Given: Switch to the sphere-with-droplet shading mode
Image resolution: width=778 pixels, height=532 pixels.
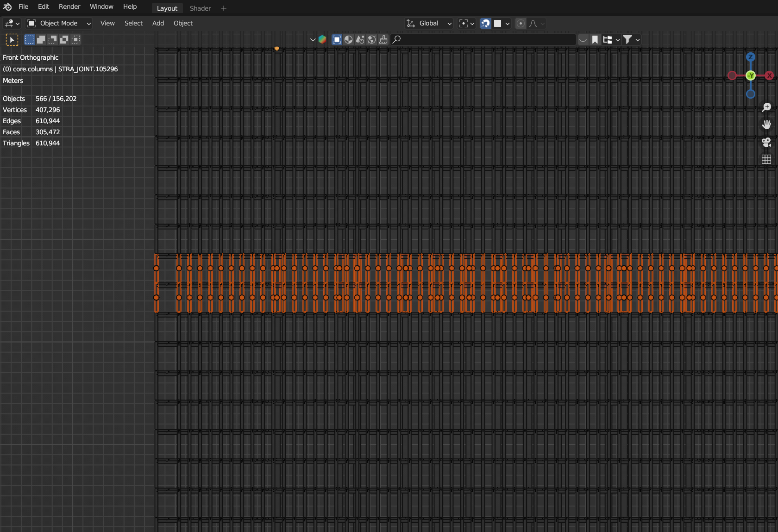Looking at the screenshot, I should click(x=360, y=40).
